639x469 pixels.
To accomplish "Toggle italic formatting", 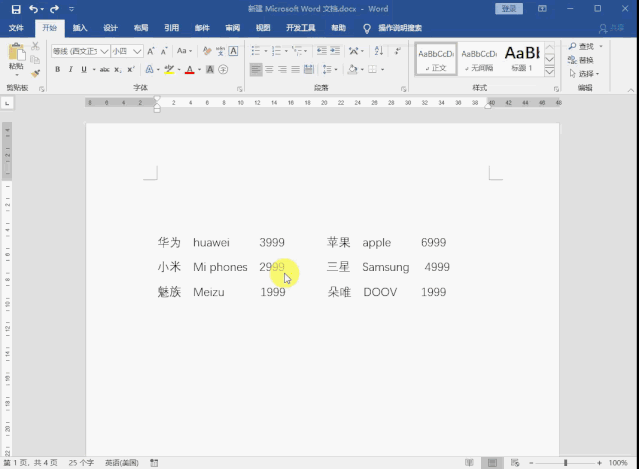I will (x=71, y=69).
